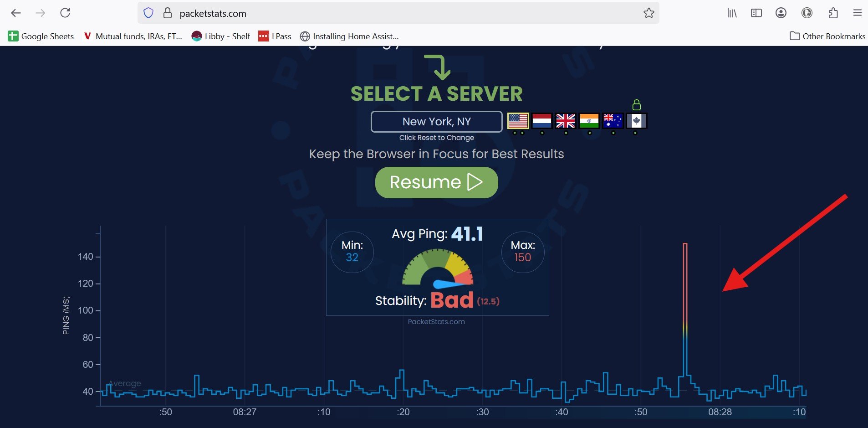Open the Firefox account menu
This screenshot has height=428, width=868.
coord(781,13)
